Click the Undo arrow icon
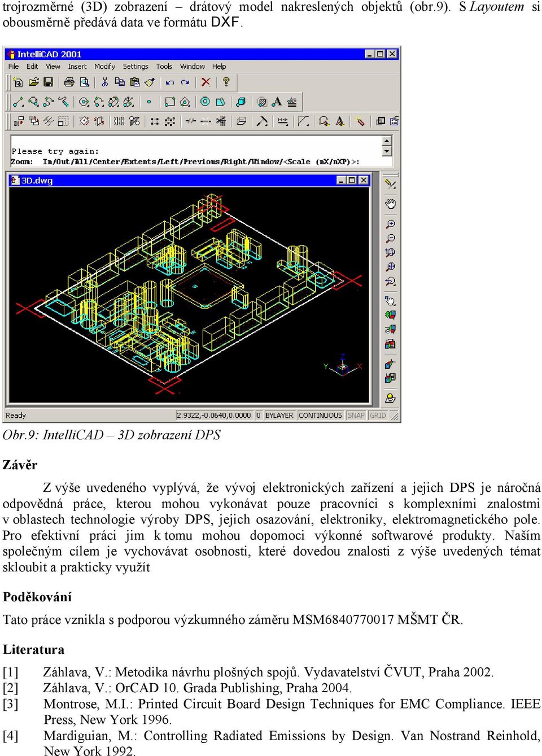This screenshot has height=756, width=542. (x=169, y=82)
